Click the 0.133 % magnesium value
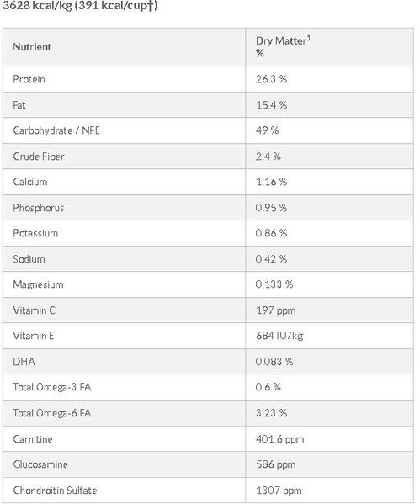The width and height of the screenshot is (420, 504). (x=274, y=284)
